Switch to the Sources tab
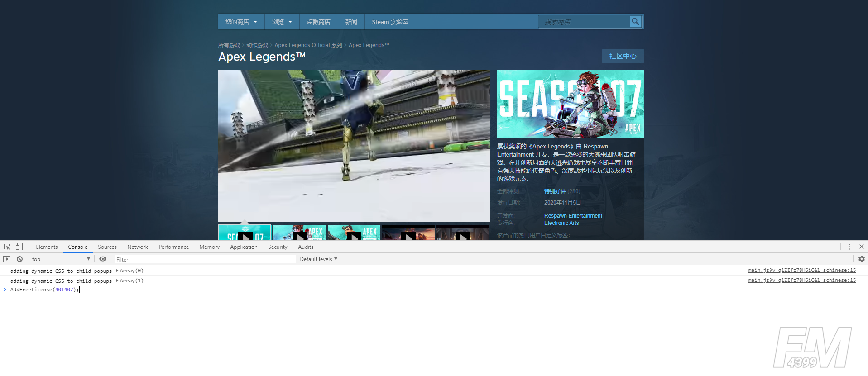This screenshot has width=868, height=376. (x=107, y=247)
